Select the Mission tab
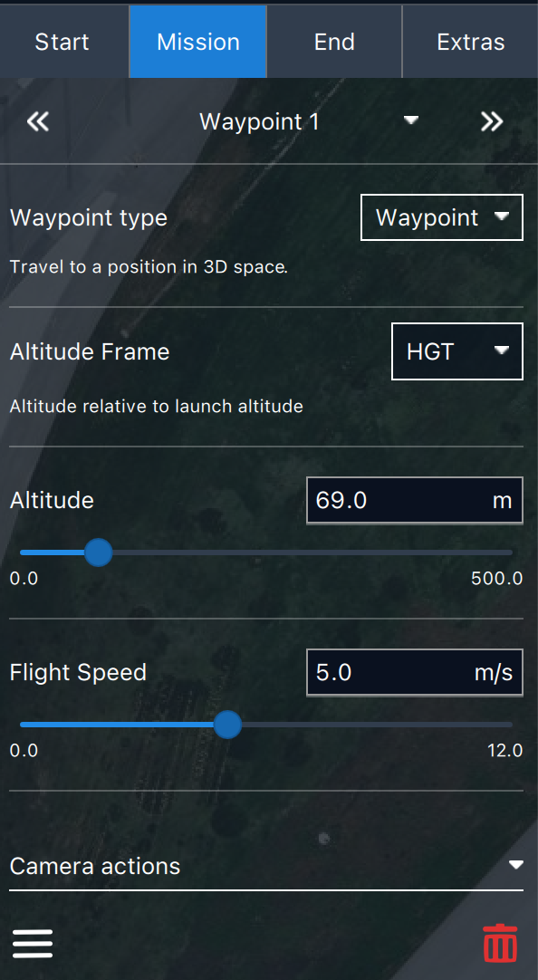The image size is (538, 980). pos(198,42)
